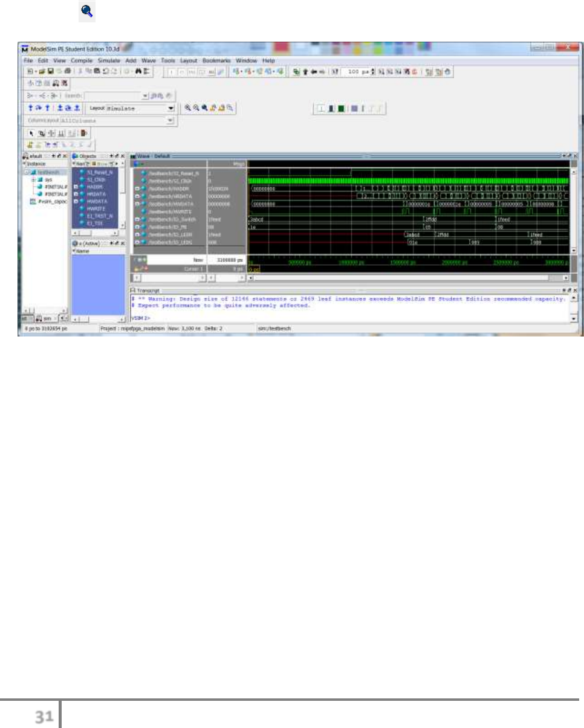Expand HWDATA in the Objects panel

coord(76,201)
